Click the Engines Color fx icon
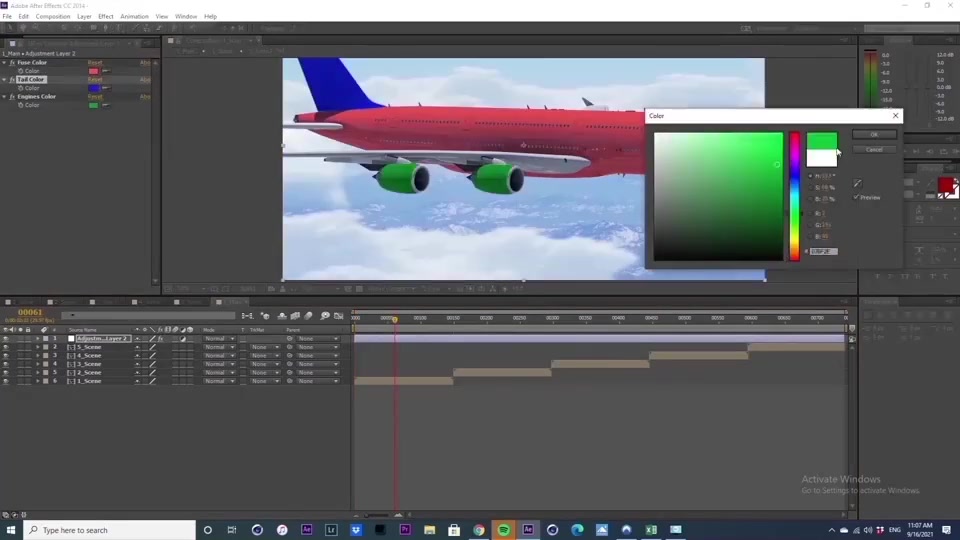The image size is (960, 540). click(x=12, y=97)
